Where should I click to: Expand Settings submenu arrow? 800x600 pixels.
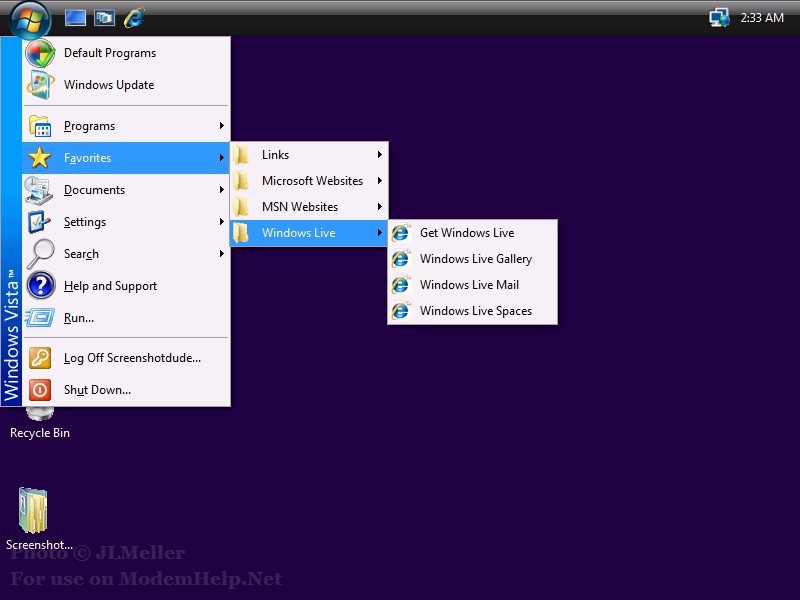[x=221, y=221]
